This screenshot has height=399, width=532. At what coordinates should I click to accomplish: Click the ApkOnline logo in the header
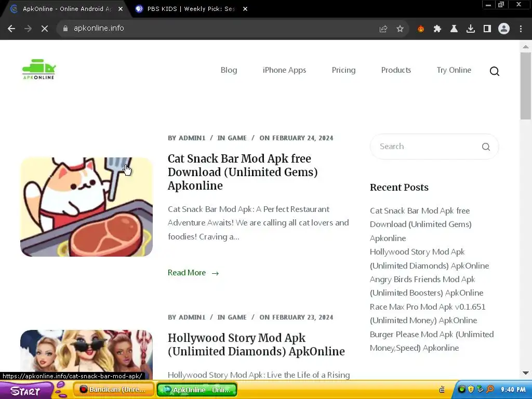[x=39, y=70]
